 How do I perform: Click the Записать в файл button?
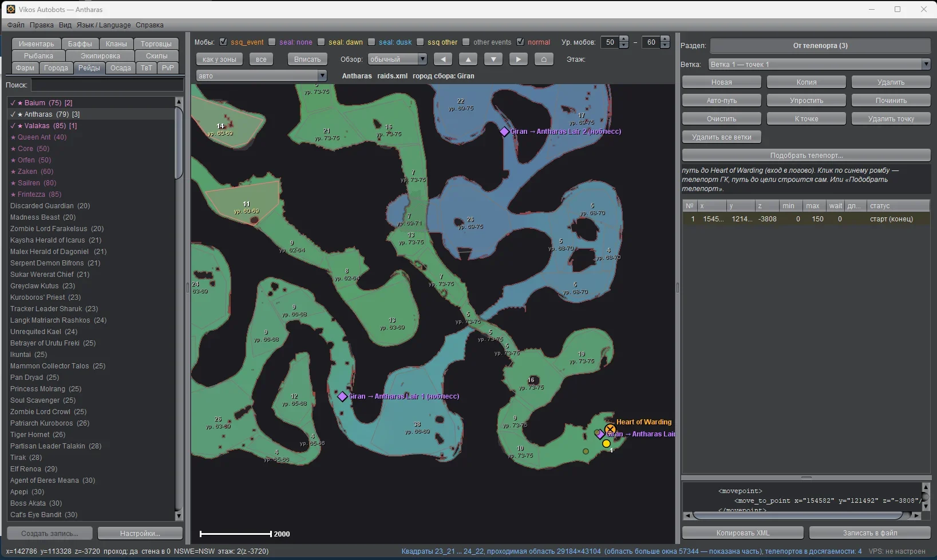(x=870, y=533)
